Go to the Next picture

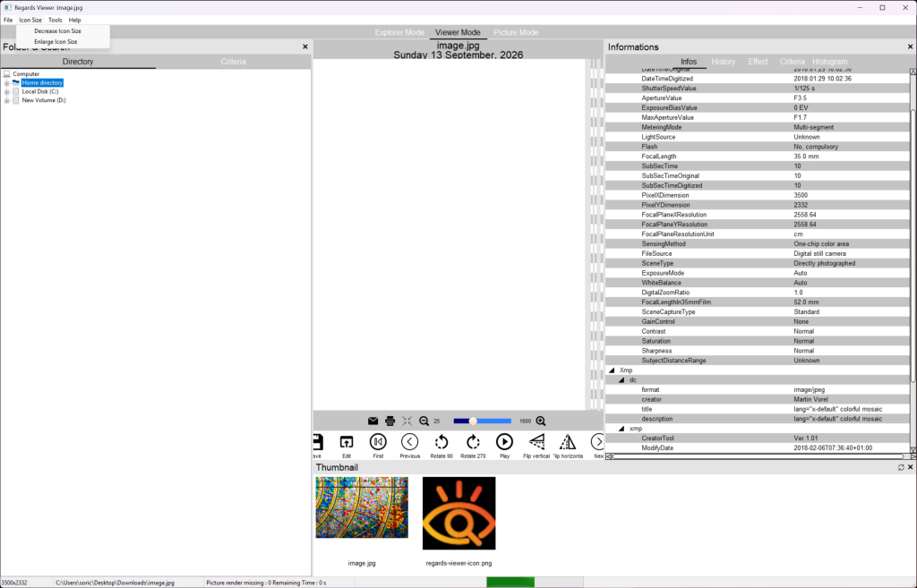pos(597,442)
